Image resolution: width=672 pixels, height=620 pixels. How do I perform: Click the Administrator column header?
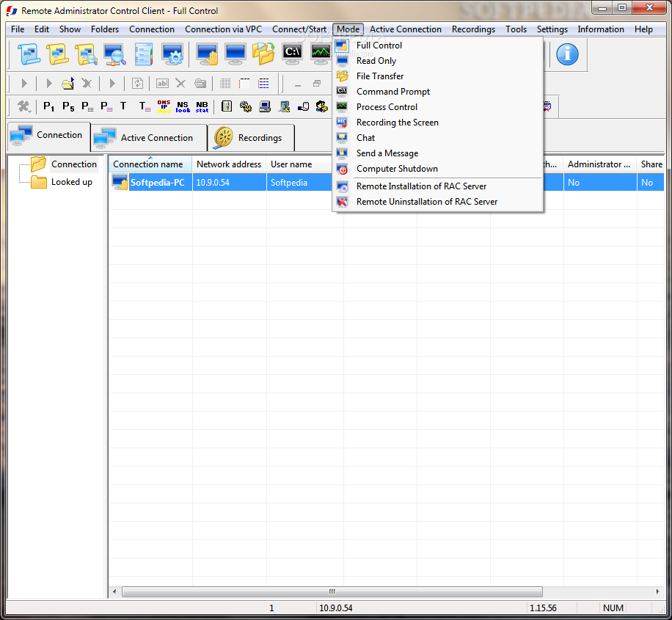click(599, 164)
